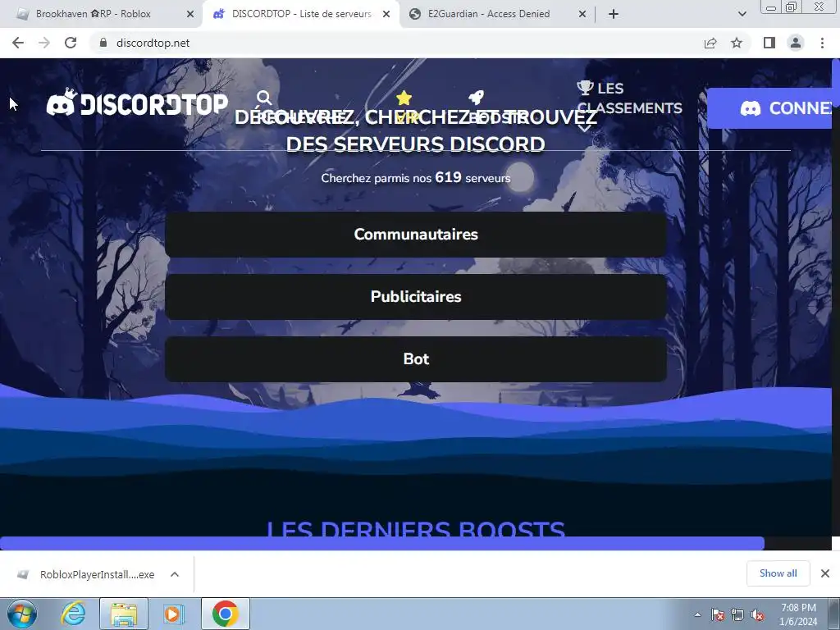Go back to the previous page
This screenshot has height=630, width=840.
tap(18, 43)
